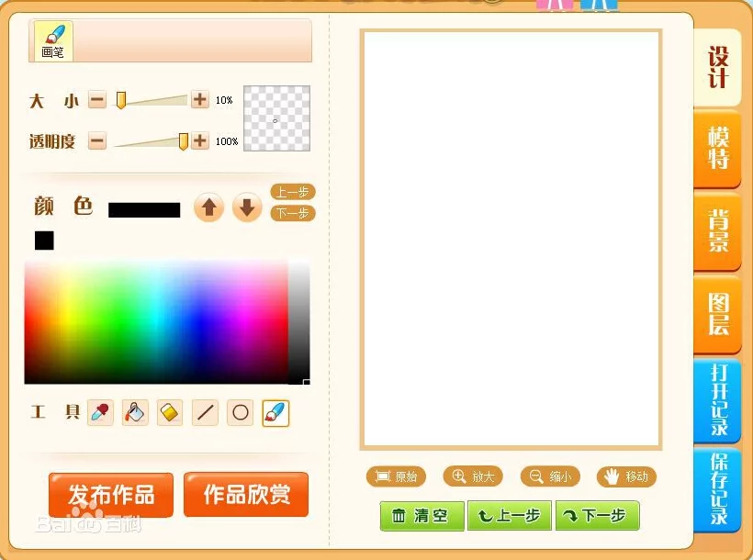Open the 背景 background tab
Image resolution: width=753 pixels, height=560 pixels.
click(717, 231)
